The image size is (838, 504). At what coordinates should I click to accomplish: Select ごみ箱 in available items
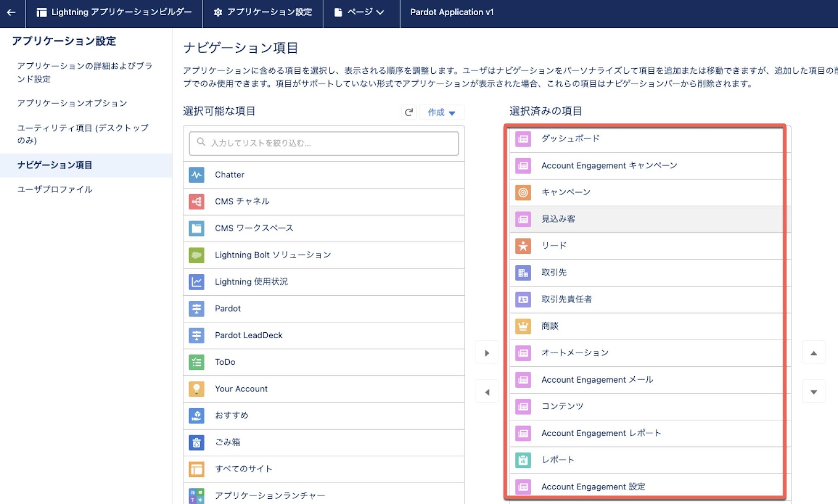[x=324, y=442]
